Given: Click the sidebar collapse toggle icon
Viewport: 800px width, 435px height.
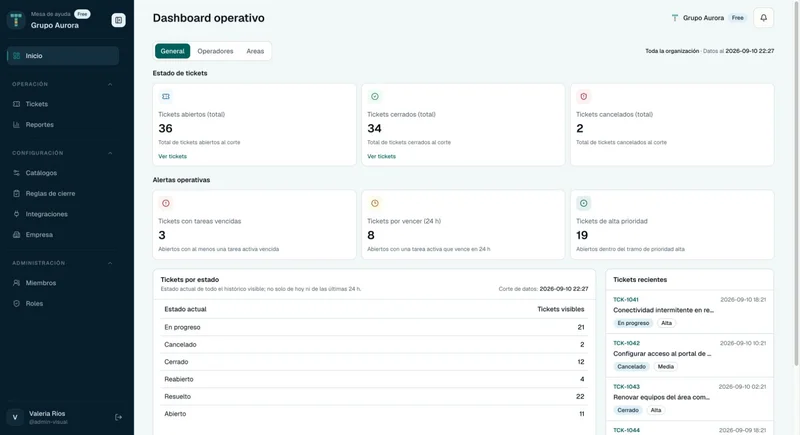Looking at the screenshot, I should click(x=118, y=20).
